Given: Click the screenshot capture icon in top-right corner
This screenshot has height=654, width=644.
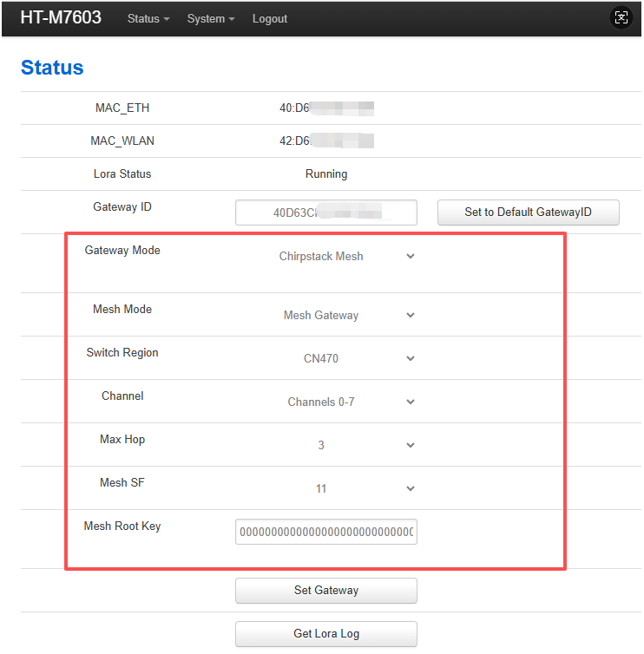Looking at the screenshot, I should (621, 17).
